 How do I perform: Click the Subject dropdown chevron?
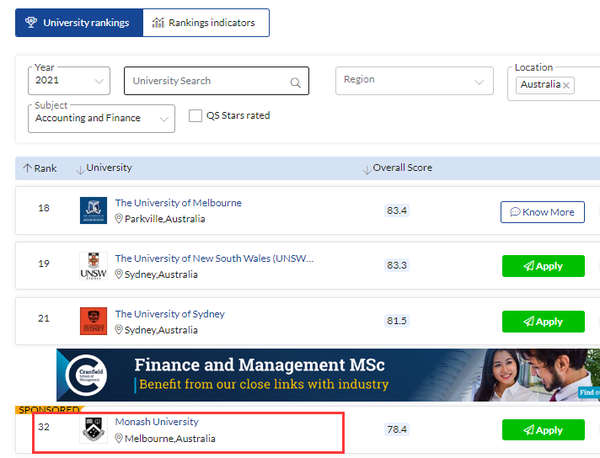pyautogui.click(x=164, y=119)
